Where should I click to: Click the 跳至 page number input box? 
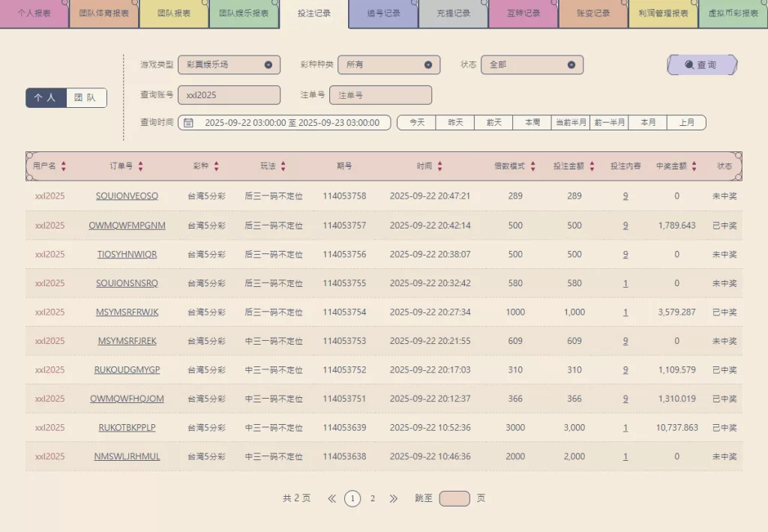pos(454,498)
